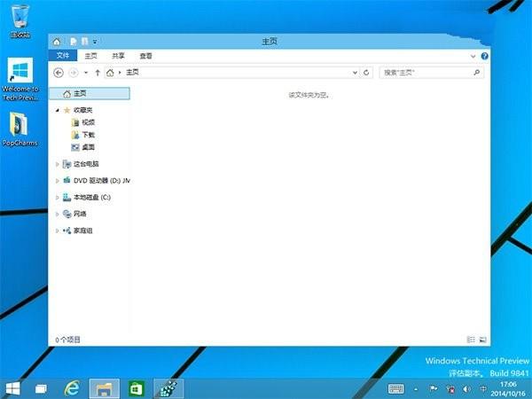Expand the 网络 tree node

pyautogui.click(x=57, y=214)
